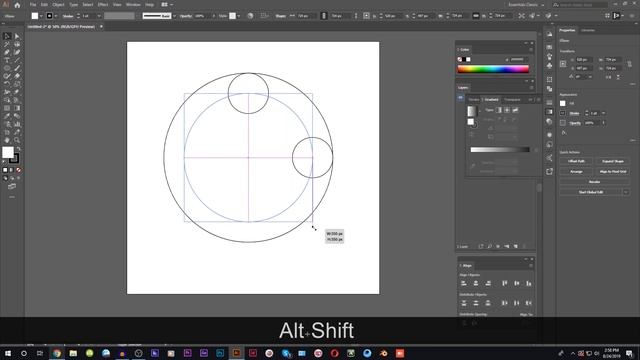The image size is (640, 360).
Task: Open dropdown beside Start Global Edit
Action: point(626,192)
